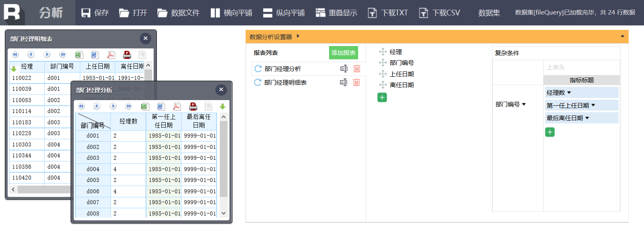The height and width of the screenshot is (230, 644).
Task: Add a new field below 离任日期
Action: click(382, 98)
